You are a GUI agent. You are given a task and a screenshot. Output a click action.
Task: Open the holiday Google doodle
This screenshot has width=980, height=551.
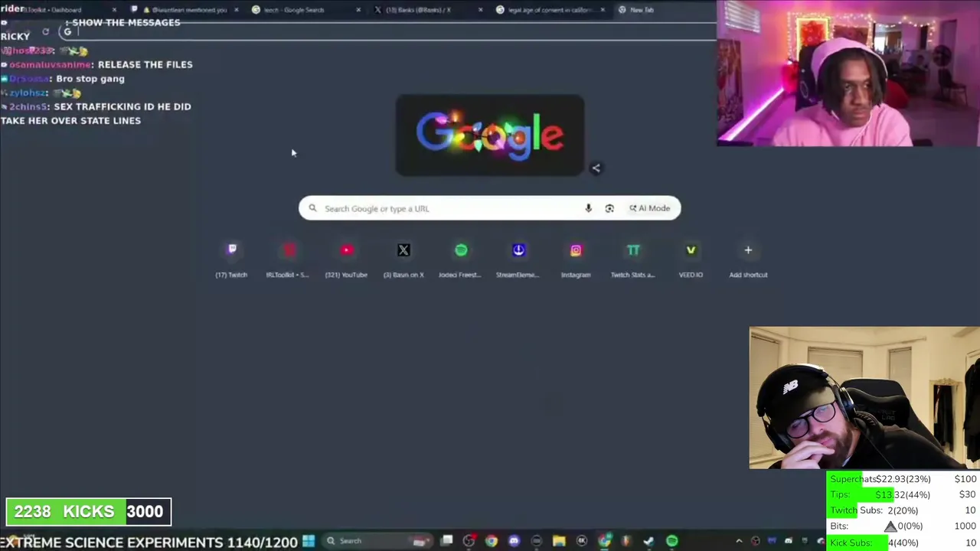489,135
